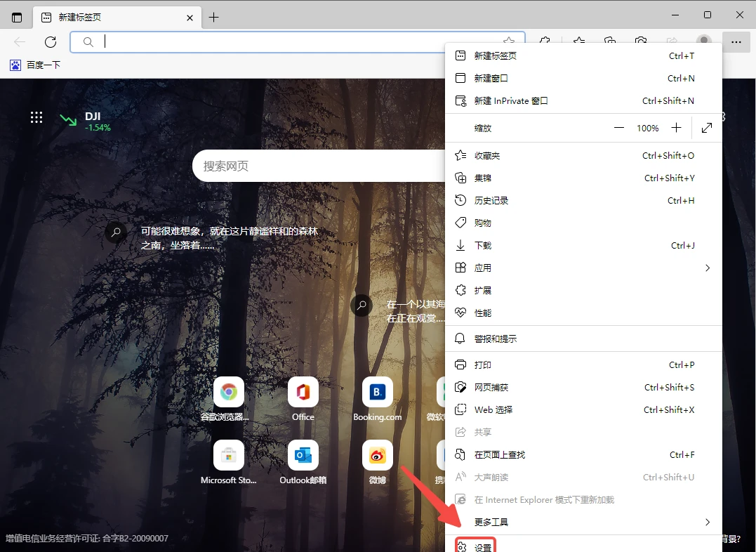Click the profile avatar icon
756x552 pixels.
[704, 41]
